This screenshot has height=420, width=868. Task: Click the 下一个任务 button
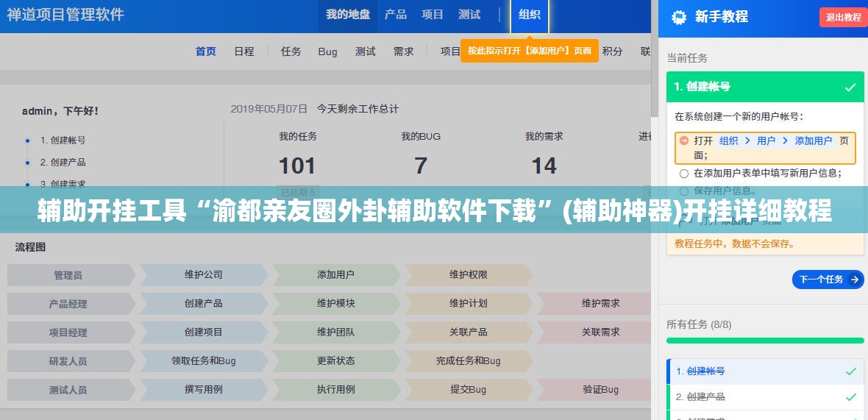click(x=828, y=280)
